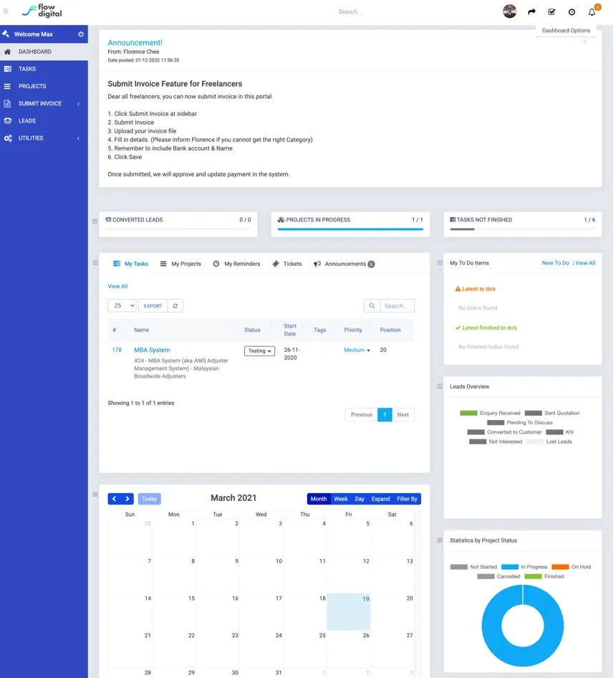Expand the Submit Invoice sidebar submenu arrow
This screenshot has width=616, height=678.
[x=78, y=104]
